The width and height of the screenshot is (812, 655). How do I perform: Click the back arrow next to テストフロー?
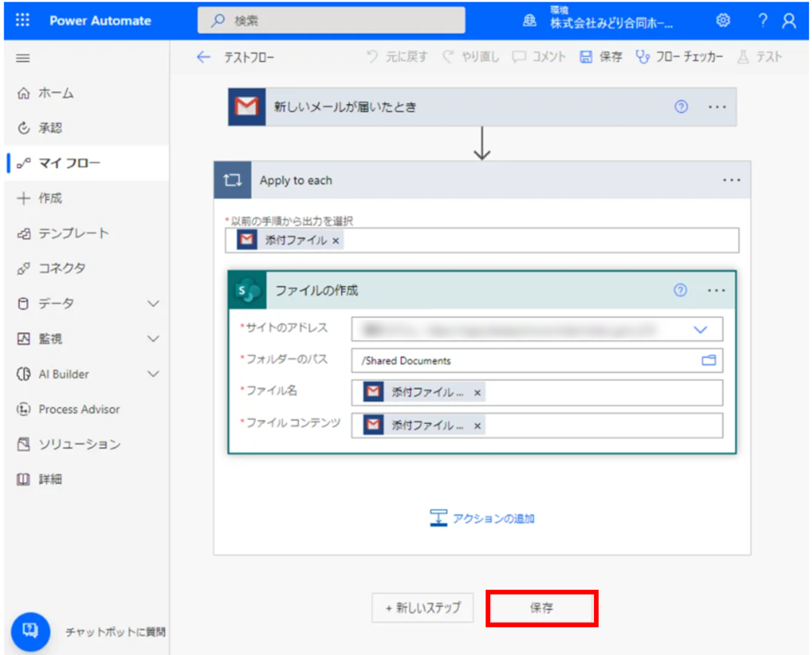204,57
